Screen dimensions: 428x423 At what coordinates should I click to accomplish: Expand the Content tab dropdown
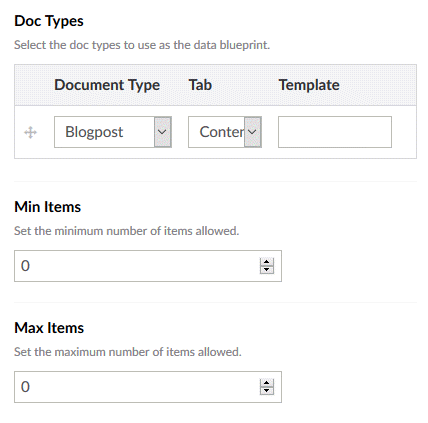[x=225, y=132]
